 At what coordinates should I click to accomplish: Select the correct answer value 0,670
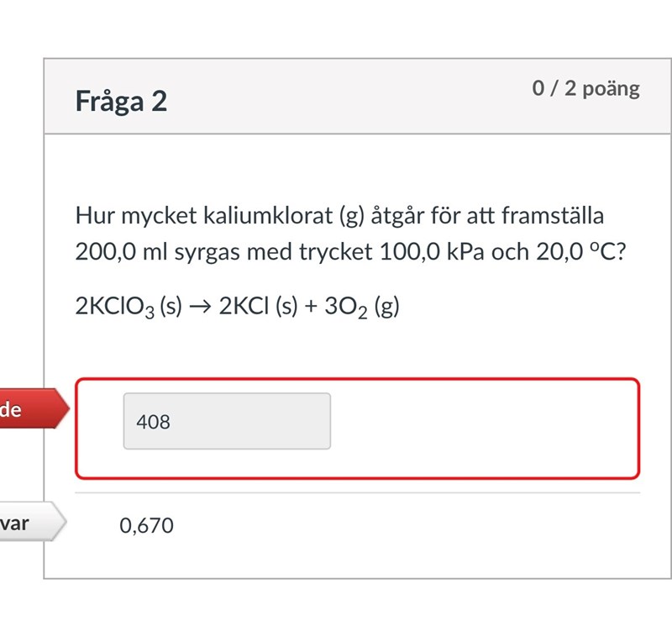[147, 526]
